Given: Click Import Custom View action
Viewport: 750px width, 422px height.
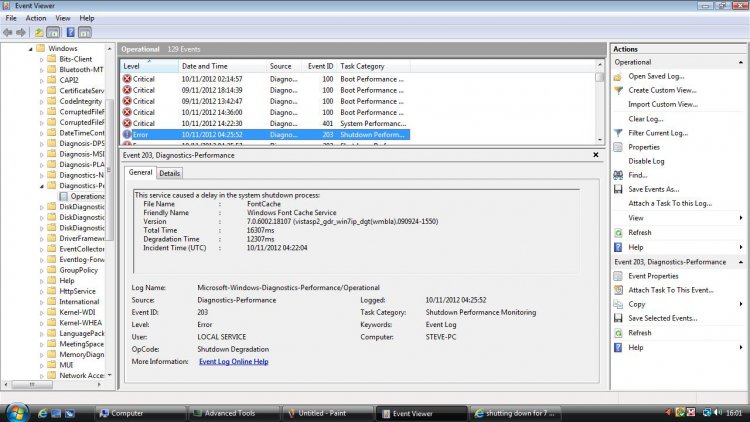Looking at the screenshot, I should (x=663, y=104).
